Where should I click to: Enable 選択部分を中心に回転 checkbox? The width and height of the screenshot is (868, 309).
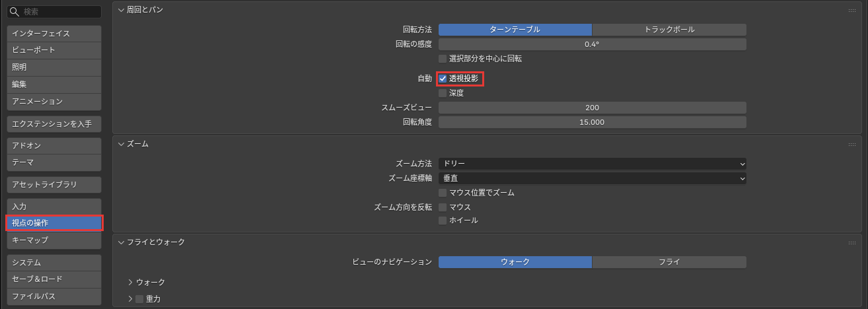click(443, 59)
